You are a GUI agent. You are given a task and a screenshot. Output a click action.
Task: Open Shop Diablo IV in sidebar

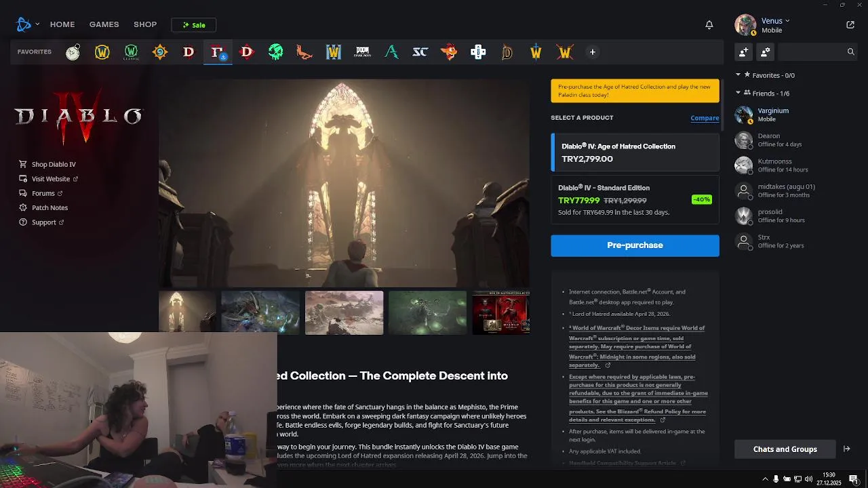coord(47,164)
